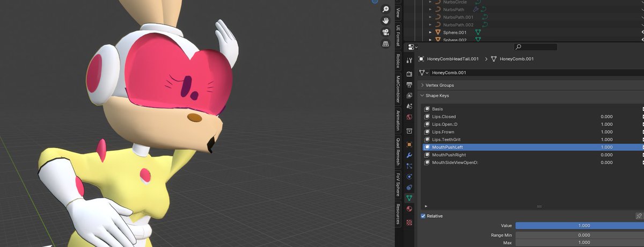Viewport: 644px width, 247px height.
Task: Click the mesh data icon beside Sphere.001
Action: click(477, 32)
